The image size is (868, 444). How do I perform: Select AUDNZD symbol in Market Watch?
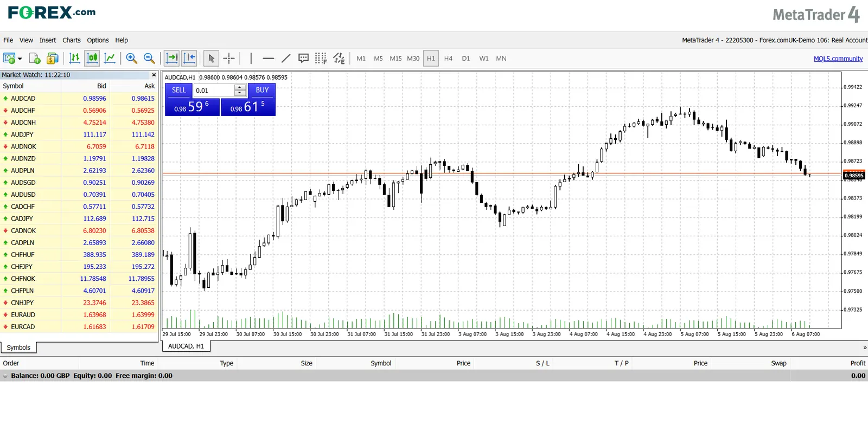click(x=23, y=159)
